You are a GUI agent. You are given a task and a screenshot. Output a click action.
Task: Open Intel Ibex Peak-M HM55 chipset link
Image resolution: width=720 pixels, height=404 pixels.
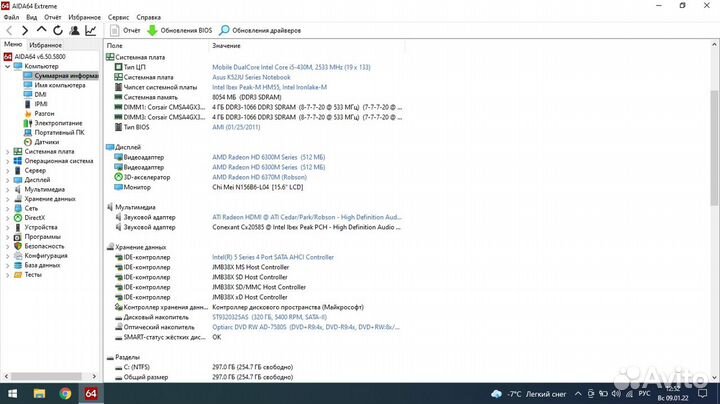[270, 87]
